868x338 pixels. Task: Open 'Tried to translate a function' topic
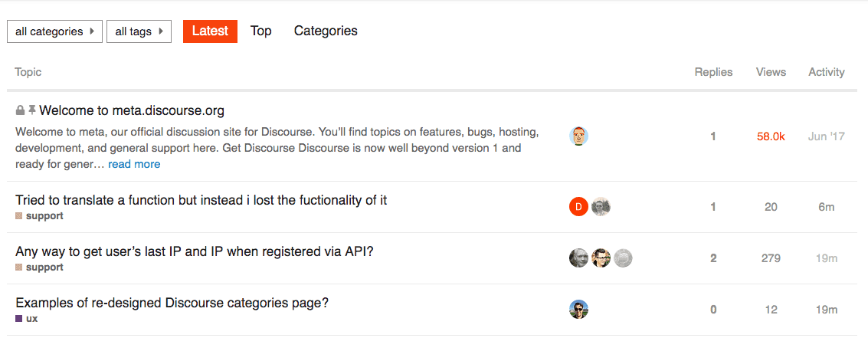pos(201,201)
